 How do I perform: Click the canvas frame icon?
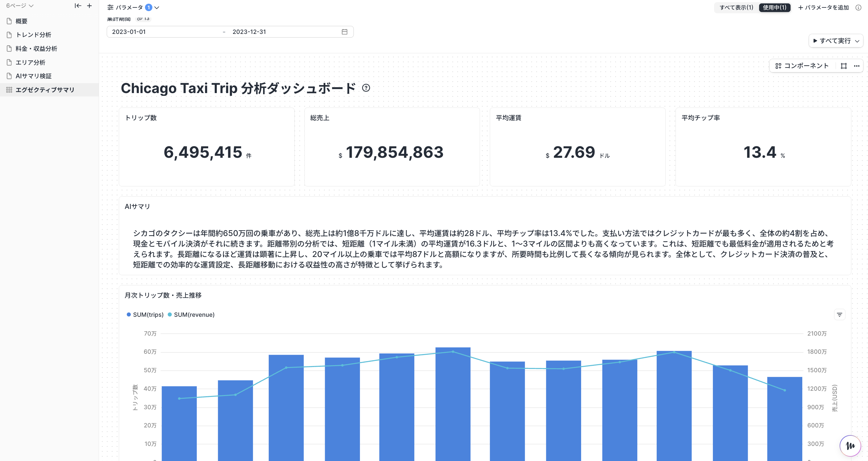pos(844,66)
